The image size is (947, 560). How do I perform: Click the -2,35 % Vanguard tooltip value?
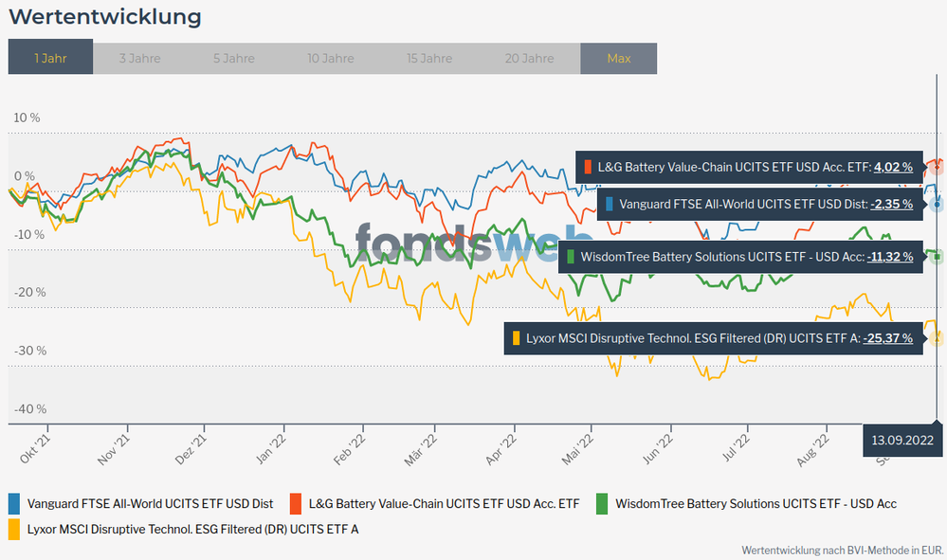[x=891, y=204]
